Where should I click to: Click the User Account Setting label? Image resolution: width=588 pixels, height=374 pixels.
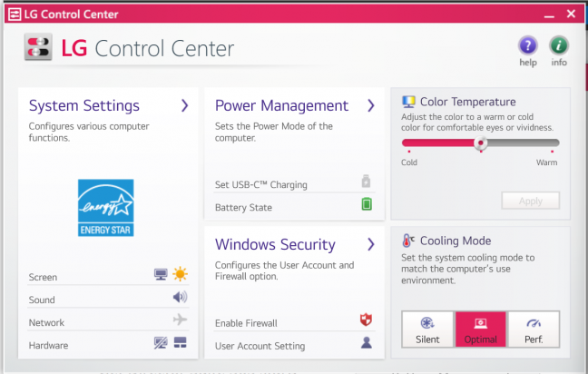pos(260,346)
